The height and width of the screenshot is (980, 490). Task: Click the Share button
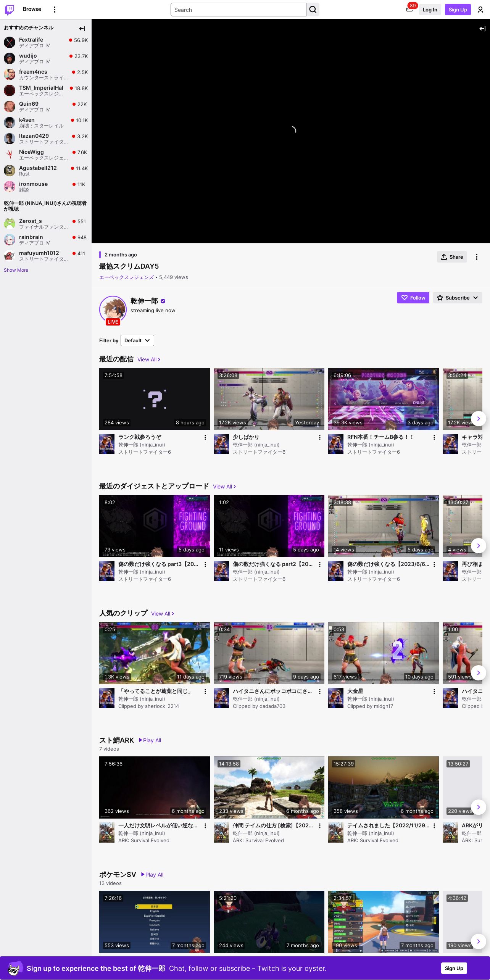pos(452,257)
